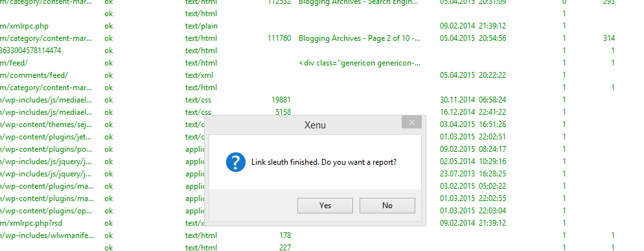Select the /wp-content/themes/sej... address

[46, 125]
